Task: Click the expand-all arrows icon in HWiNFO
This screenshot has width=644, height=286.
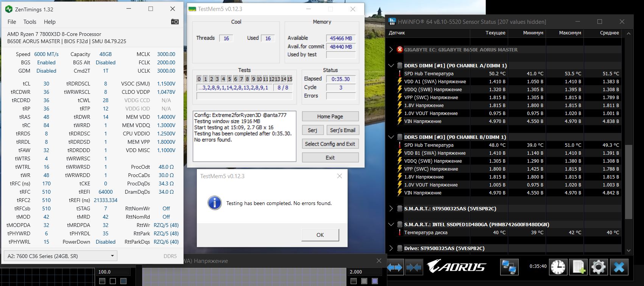Action: coord(395,267)
